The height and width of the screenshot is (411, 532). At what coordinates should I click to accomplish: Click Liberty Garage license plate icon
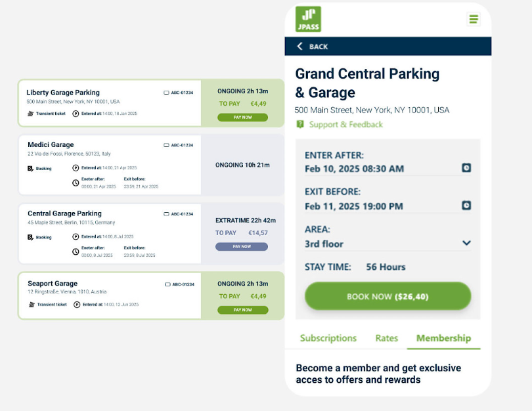pyautogui.click(x=166, y=93)
